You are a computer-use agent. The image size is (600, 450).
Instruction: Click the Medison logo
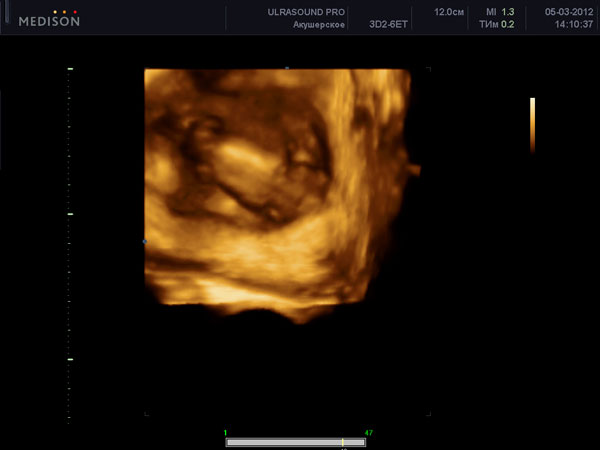(x=49, y=21)
